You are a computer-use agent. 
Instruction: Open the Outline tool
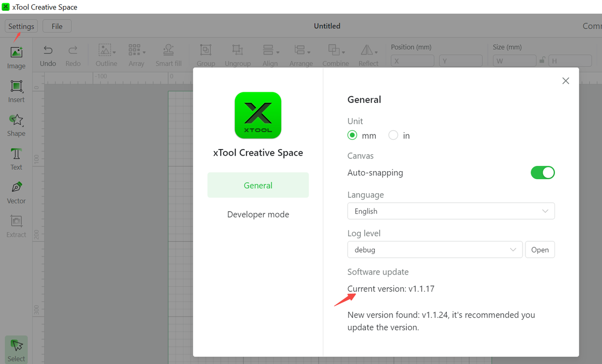(x=106, y=55)
